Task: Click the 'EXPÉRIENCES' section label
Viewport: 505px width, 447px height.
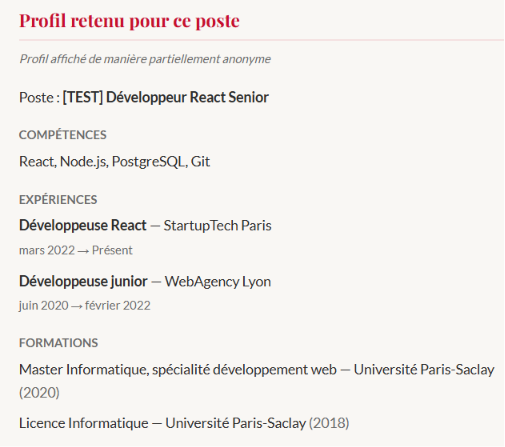Action: [x=58, y=199]
